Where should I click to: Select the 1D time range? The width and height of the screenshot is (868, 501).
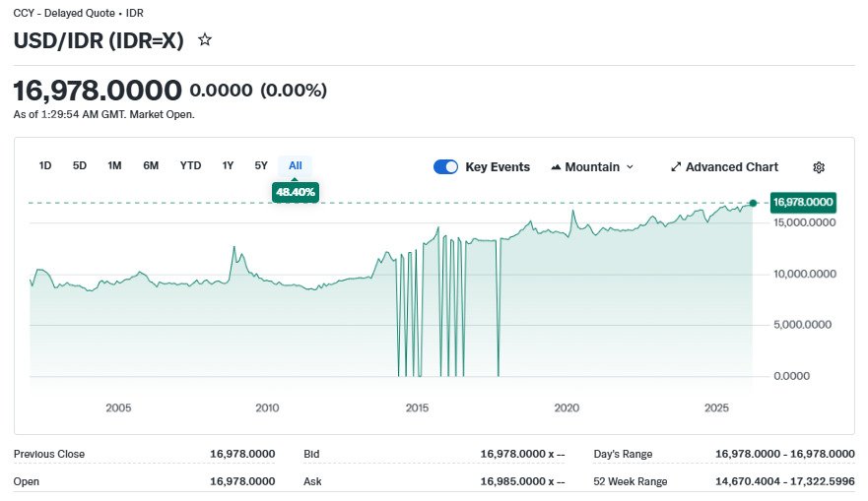45,165
